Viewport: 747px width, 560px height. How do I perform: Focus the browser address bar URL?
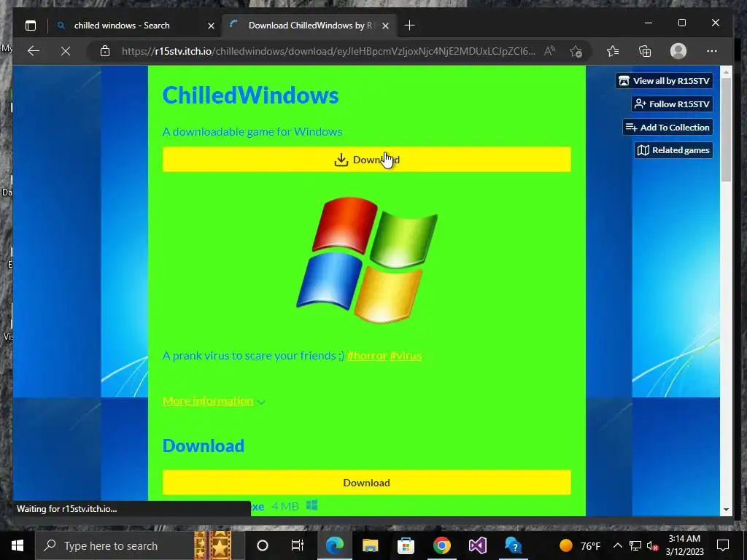coord(328,51)
